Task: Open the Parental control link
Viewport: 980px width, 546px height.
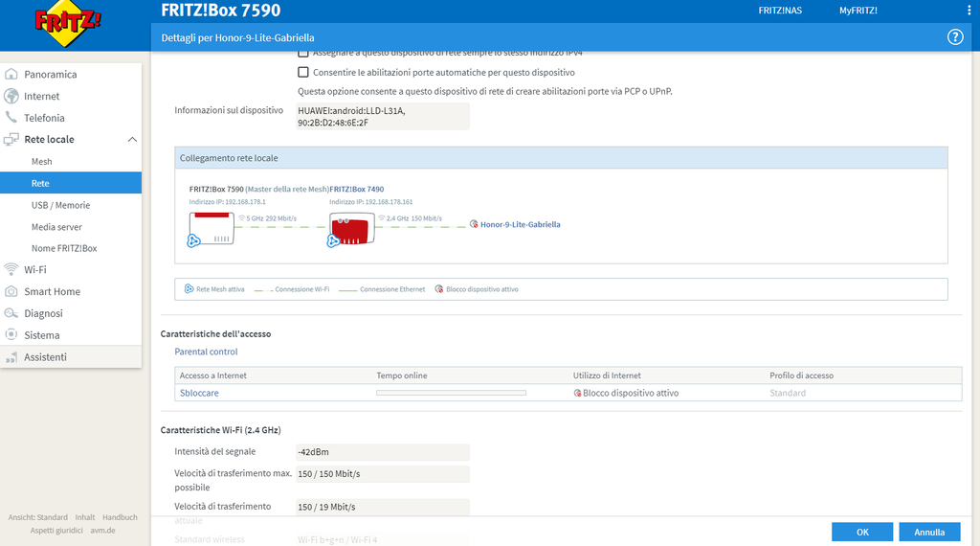Action: click(x=207, y=352)
